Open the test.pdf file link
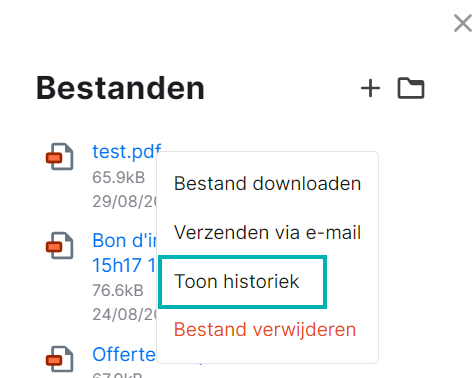The width and height of the screenshot is (475, 378). pyautogui.click(x=127, y=152)
